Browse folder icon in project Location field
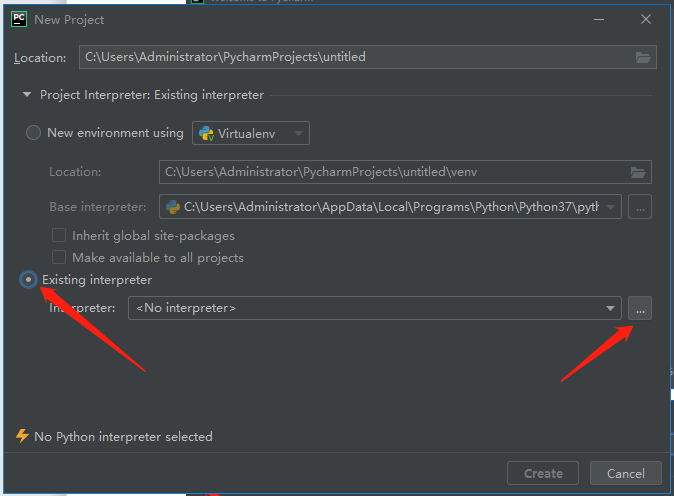 click(643, 57)
